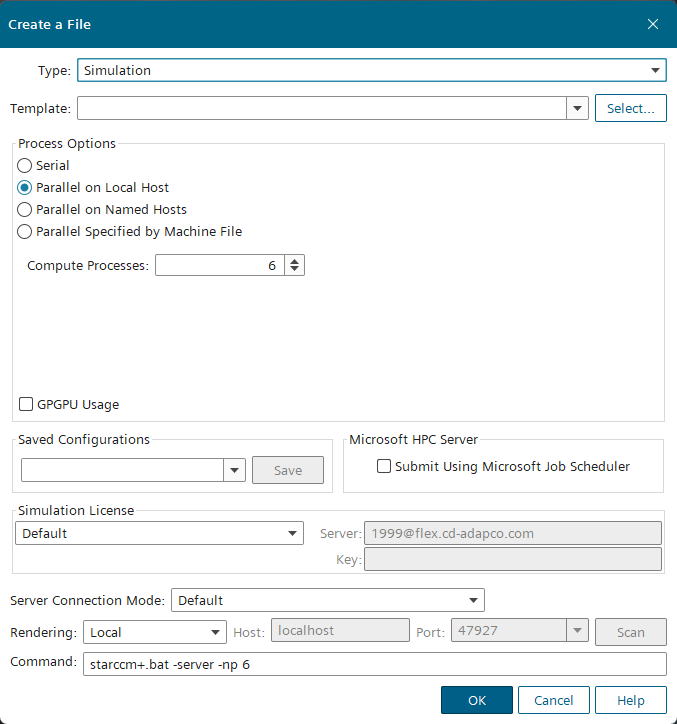Expand the Simulation License dropdown
Viewport: 677px width, 724px height.
159,533
